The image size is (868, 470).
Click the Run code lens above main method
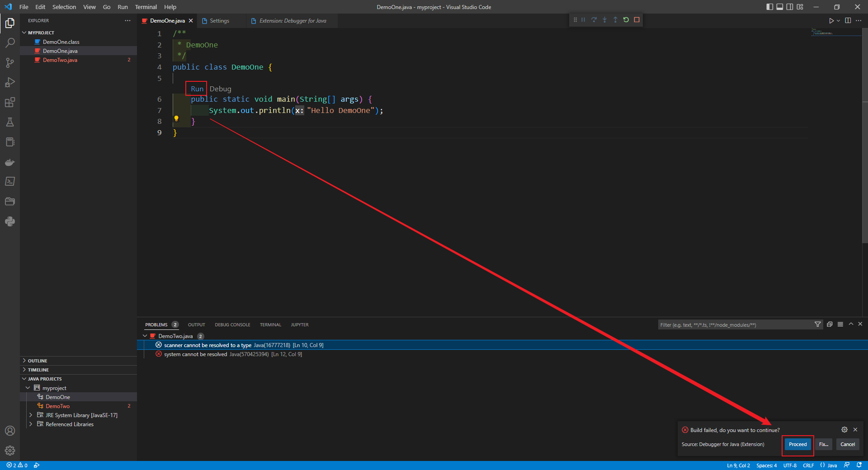[x=196, y=89]
